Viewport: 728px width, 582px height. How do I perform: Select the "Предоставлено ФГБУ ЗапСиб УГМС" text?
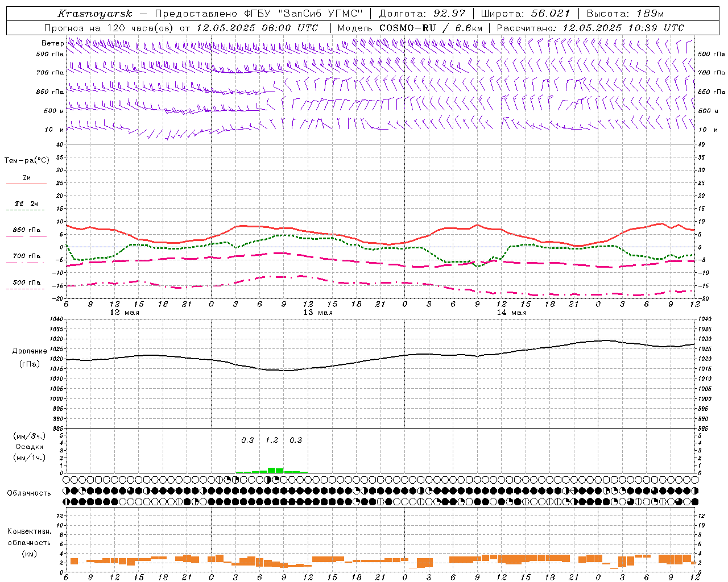coord(258,14)
